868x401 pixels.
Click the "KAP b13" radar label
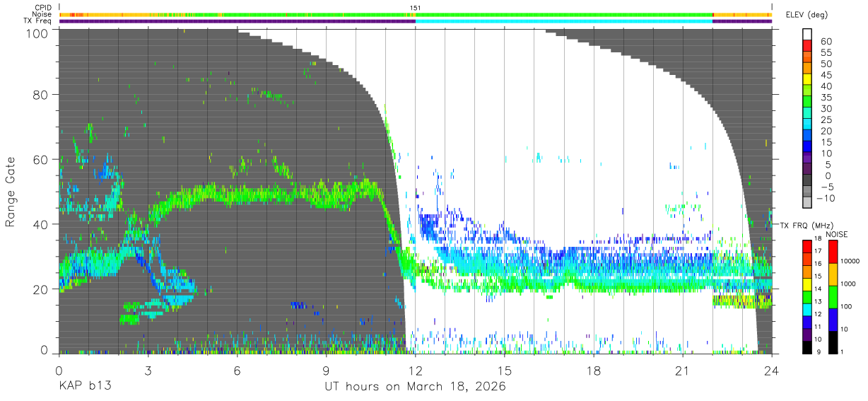(84, 387)
